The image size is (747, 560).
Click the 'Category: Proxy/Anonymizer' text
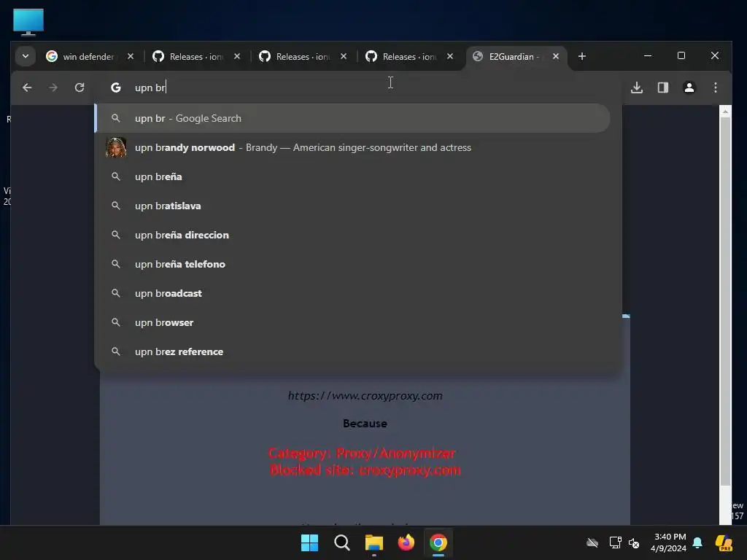362,454
